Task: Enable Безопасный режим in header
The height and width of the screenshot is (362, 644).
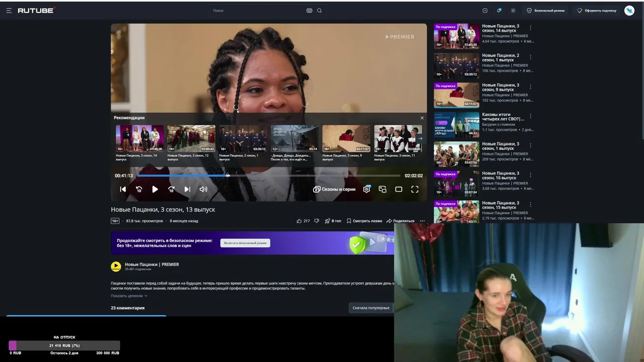Action: pos(546,11)
